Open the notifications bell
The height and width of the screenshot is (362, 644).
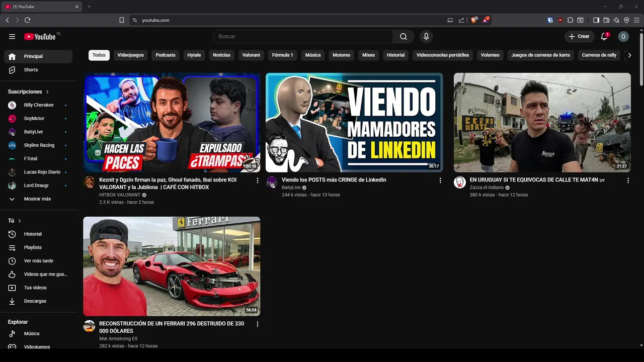tap(605, 36)
